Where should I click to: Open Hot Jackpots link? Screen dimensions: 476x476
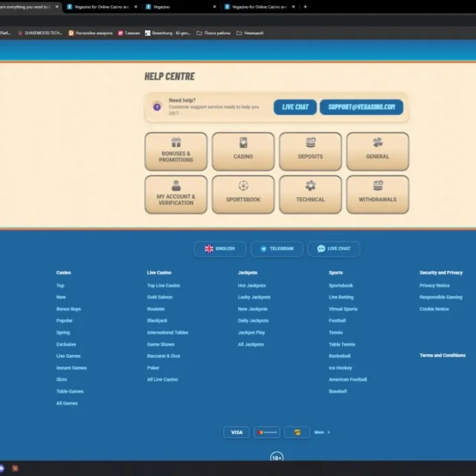click(252, 286)
